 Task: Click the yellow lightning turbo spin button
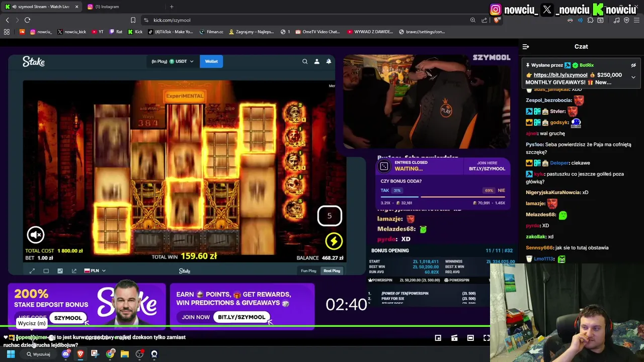pos(334,241)
